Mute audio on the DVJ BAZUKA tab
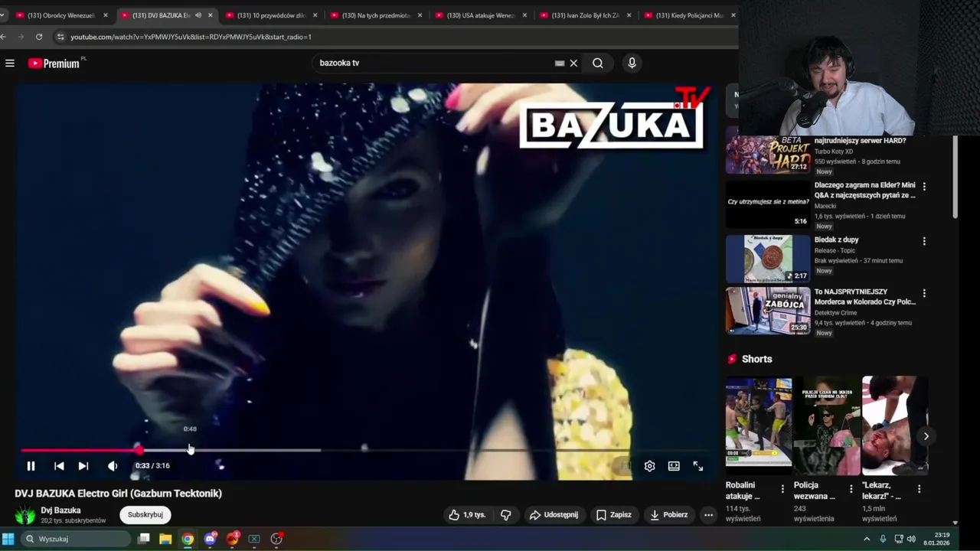Screen dimensions: 980x551 click(198, 15)
